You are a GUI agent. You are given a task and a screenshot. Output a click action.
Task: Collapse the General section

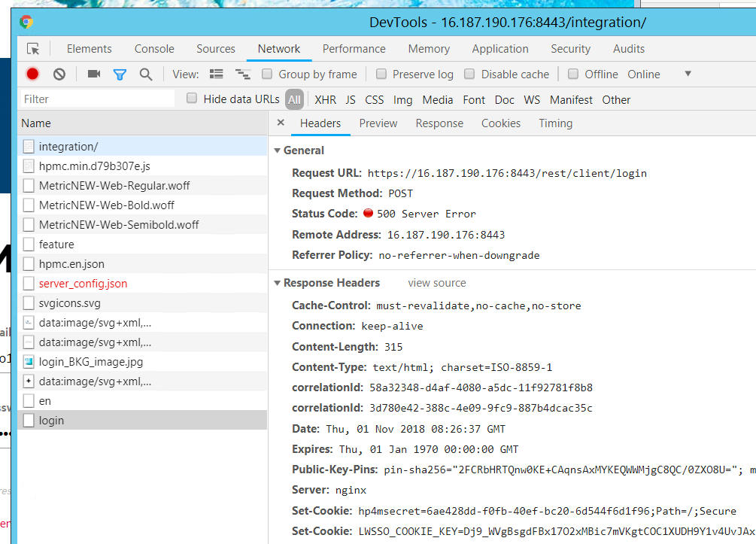pos(278,150)
